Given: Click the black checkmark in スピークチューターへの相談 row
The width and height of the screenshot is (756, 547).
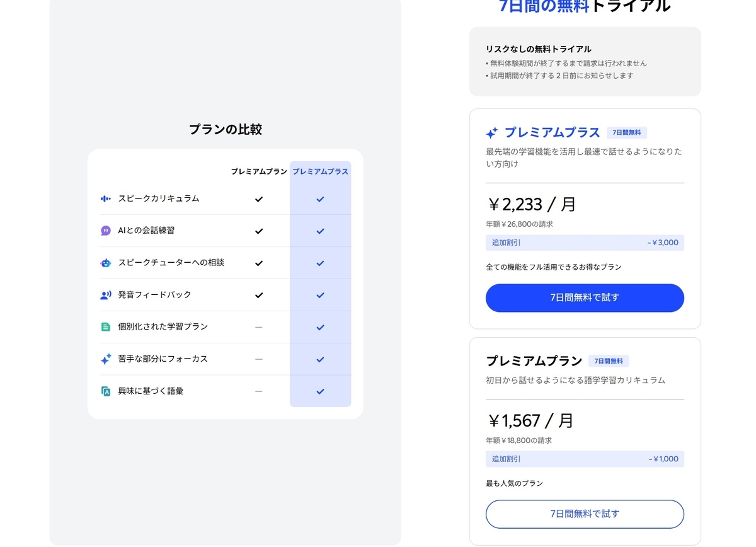Looking at the screenshot, I should pos(258,263).
